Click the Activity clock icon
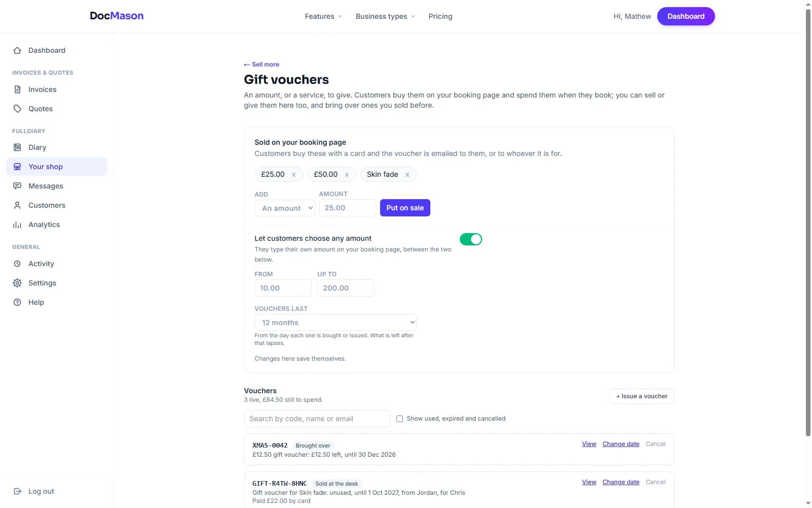 coord(17,264)
